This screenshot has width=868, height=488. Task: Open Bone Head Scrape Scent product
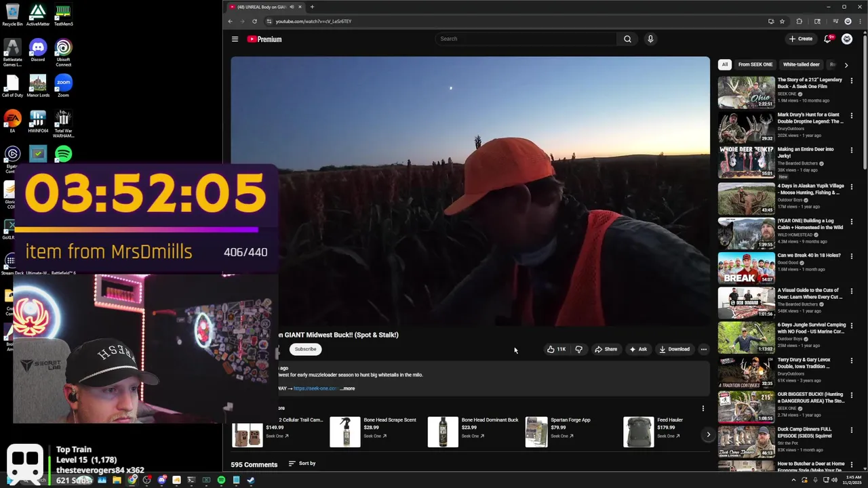coord(374,432)
